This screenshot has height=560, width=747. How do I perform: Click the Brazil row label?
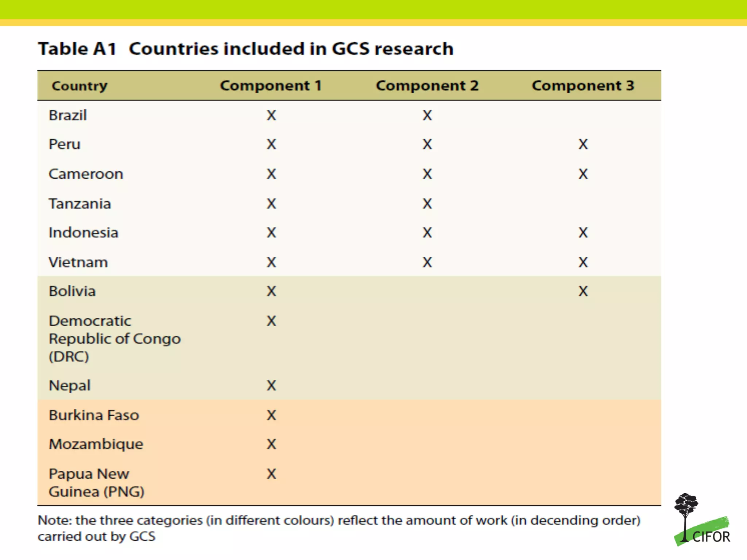[68, 116]
